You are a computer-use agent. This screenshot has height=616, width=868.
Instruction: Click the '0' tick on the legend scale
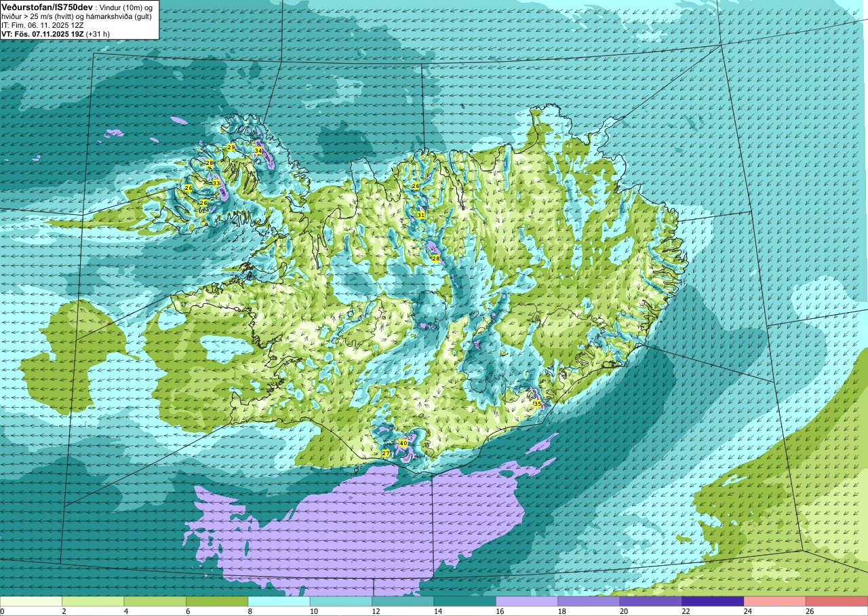pos(2,611)
